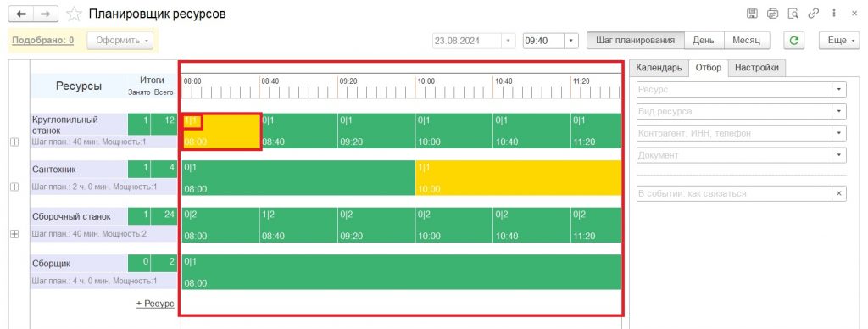Switch to the Настройки tab
The height and width of the screenshot is (329, 868).
(x=756, y=68)
